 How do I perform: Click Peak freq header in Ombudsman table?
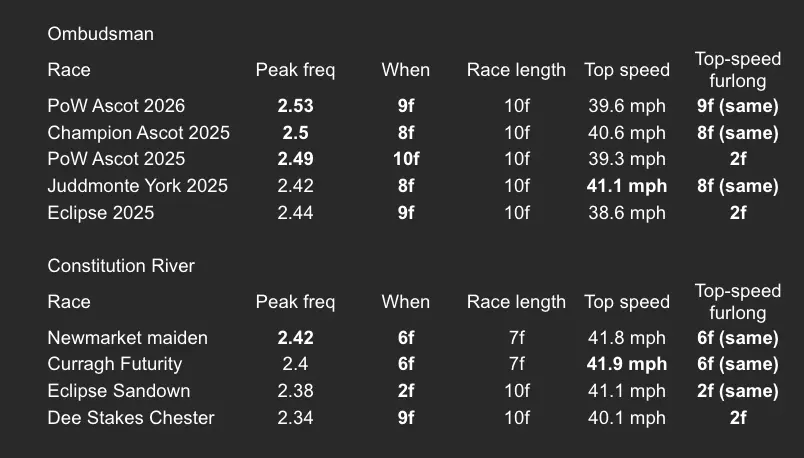click(295, 70)
